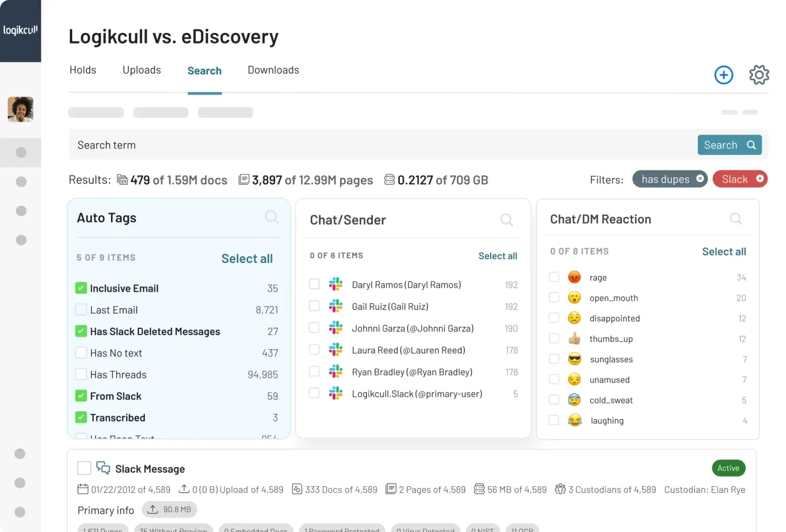Go to the Uploads tab

pyautogui.click(x=141, y=70)
